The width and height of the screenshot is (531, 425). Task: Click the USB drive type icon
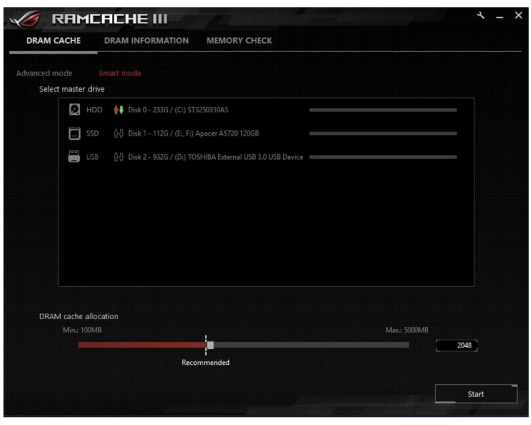(74, 157)
